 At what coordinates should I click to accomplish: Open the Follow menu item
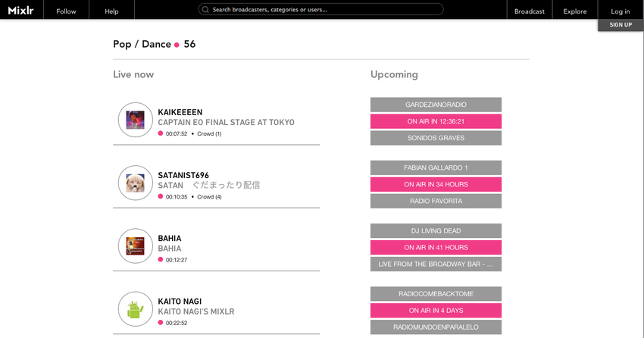click(66, 11)
